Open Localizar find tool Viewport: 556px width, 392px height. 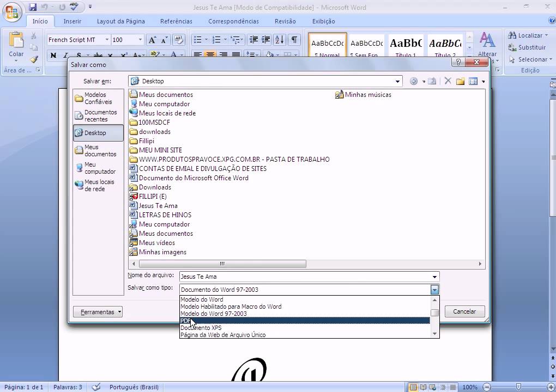pos(527,35)
